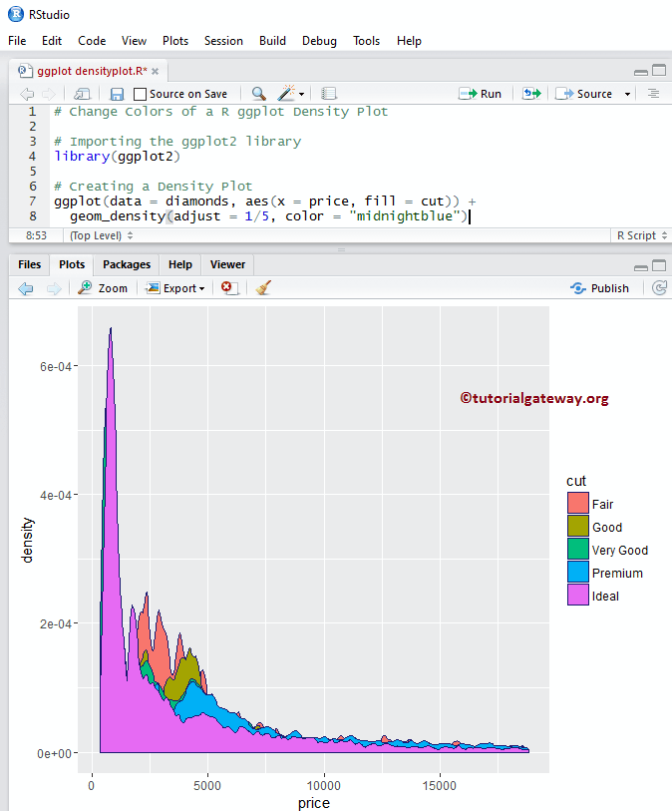
Task: Click the Premium legend color swatch
Action: 578,572
